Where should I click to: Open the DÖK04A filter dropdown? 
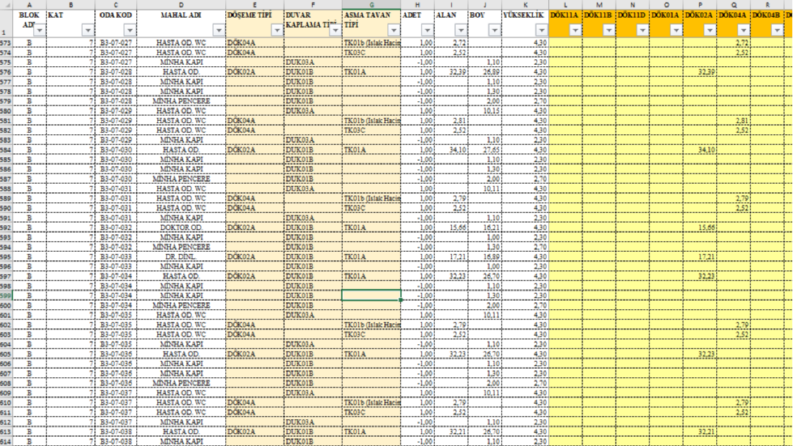(743, 31)
